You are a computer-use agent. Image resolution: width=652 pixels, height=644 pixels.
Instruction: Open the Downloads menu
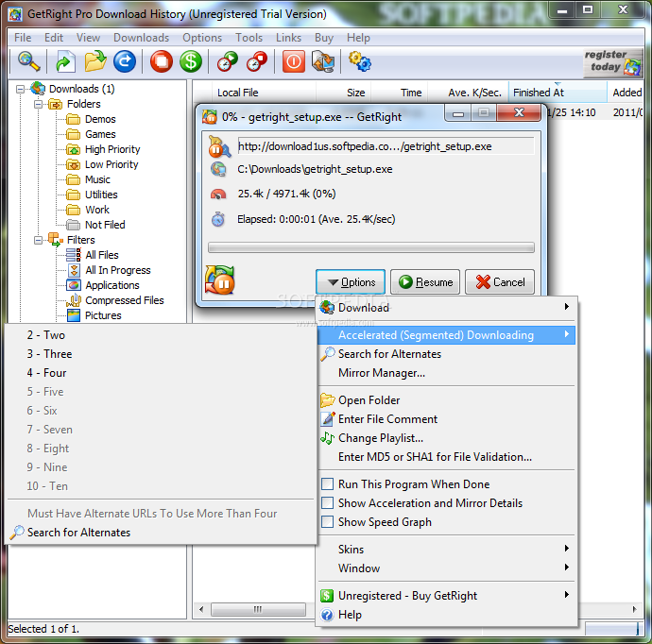click(142, 38)
